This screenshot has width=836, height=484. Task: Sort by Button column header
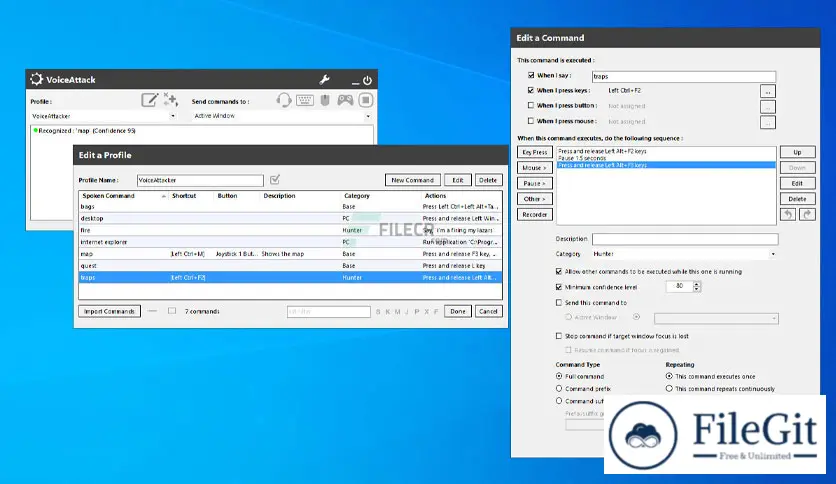[237, 196]
